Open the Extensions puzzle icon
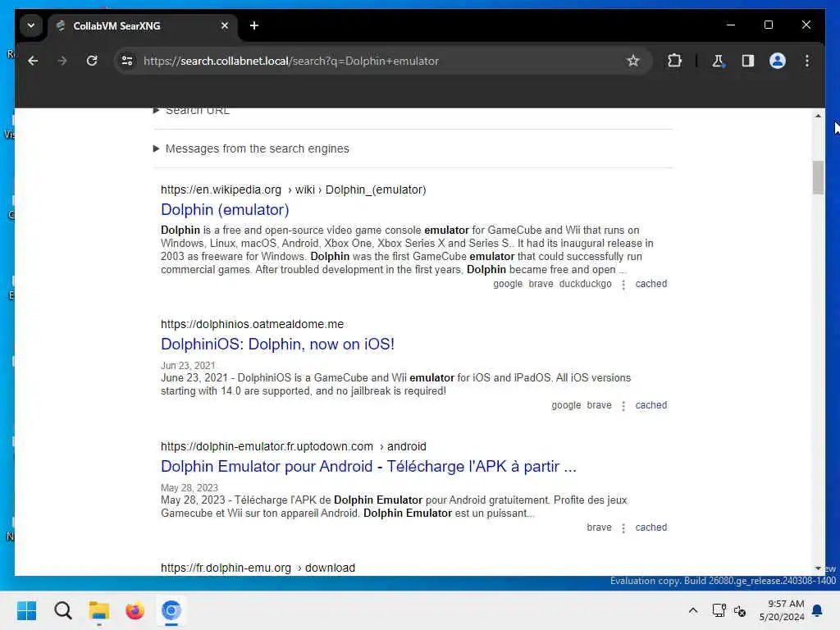 [x=674, y=61]
